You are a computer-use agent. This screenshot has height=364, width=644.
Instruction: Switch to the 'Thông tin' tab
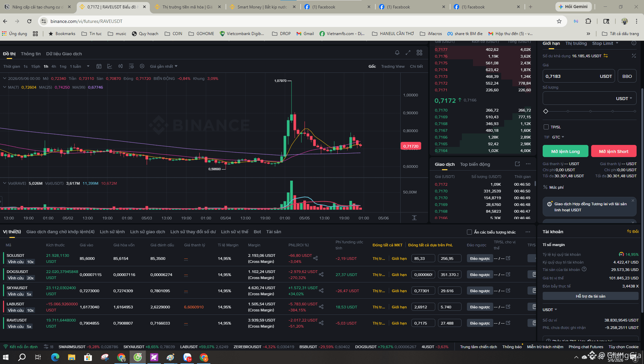tap(31, 54)
